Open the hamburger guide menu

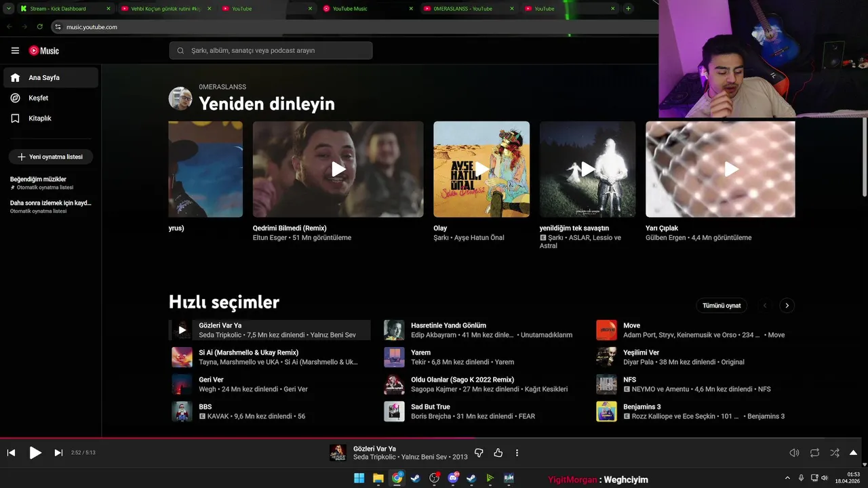pos(15,51)
